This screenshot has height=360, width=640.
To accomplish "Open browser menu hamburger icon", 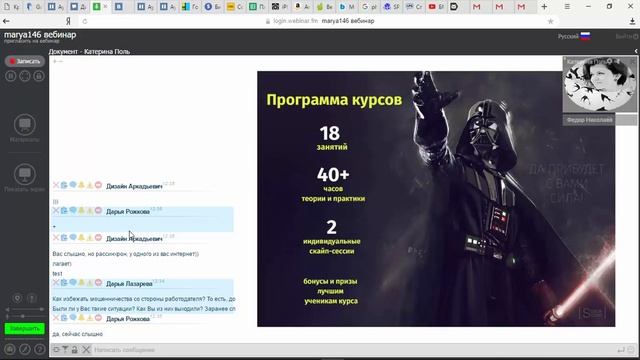I will (567, 7).
